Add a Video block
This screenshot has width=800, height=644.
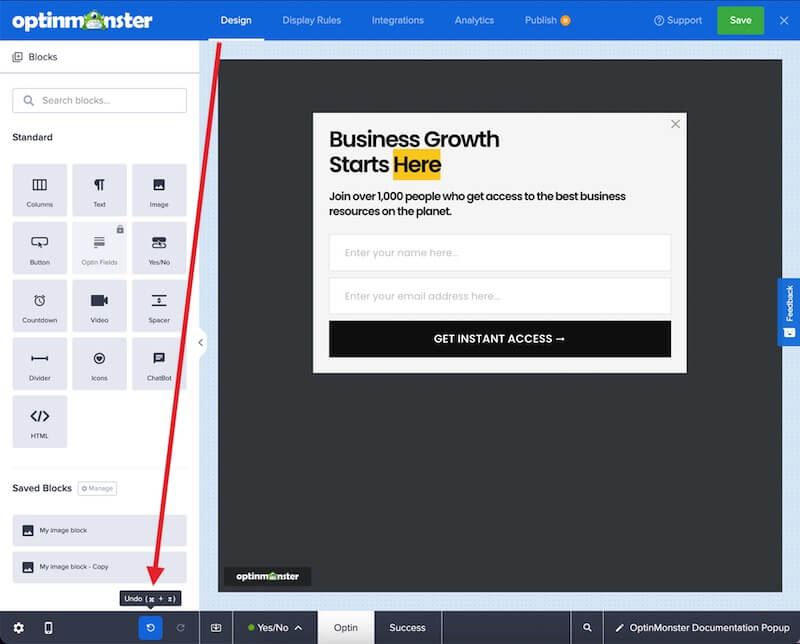(x=99, y=306)
